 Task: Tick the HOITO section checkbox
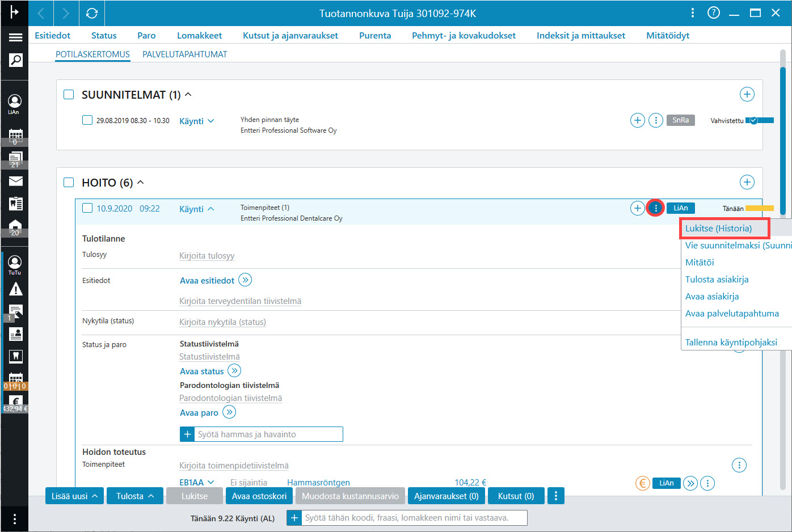pos(69,182)
